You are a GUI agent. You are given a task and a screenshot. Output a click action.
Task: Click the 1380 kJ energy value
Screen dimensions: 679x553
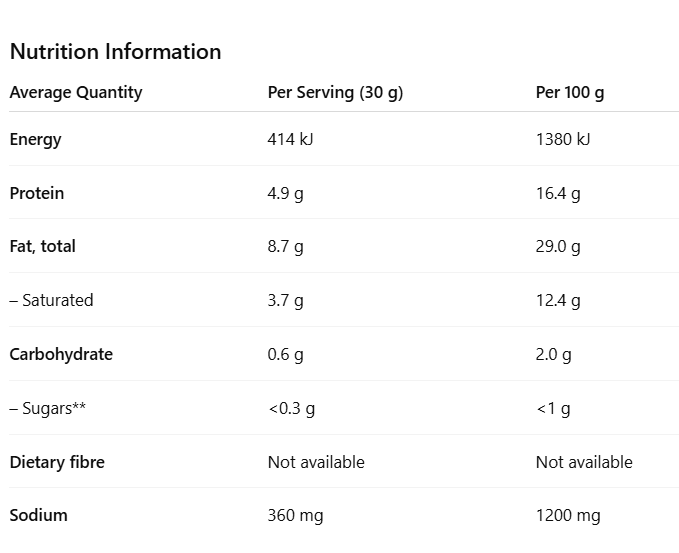pos(563,140)
